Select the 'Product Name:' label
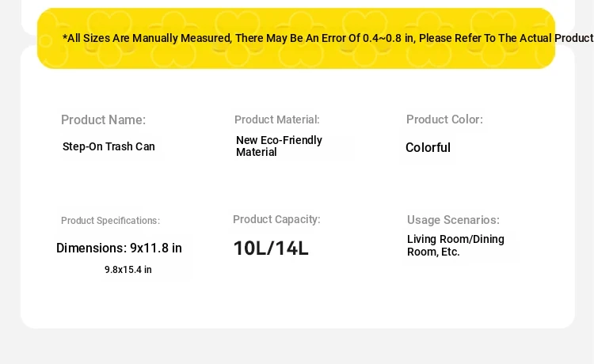This screenshot has height=364, width=594. (103, 120)
